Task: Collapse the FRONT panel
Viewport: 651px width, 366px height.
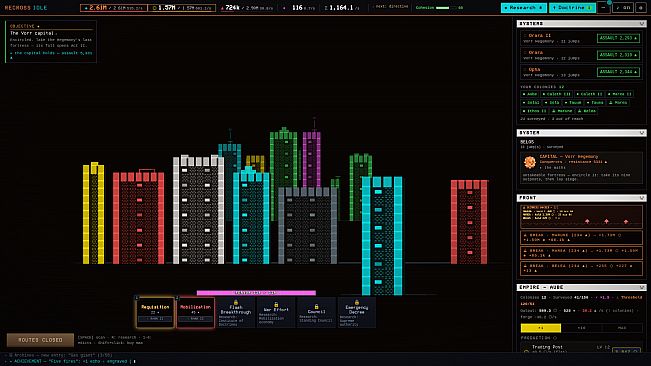Action: click(x=642, y=198)
